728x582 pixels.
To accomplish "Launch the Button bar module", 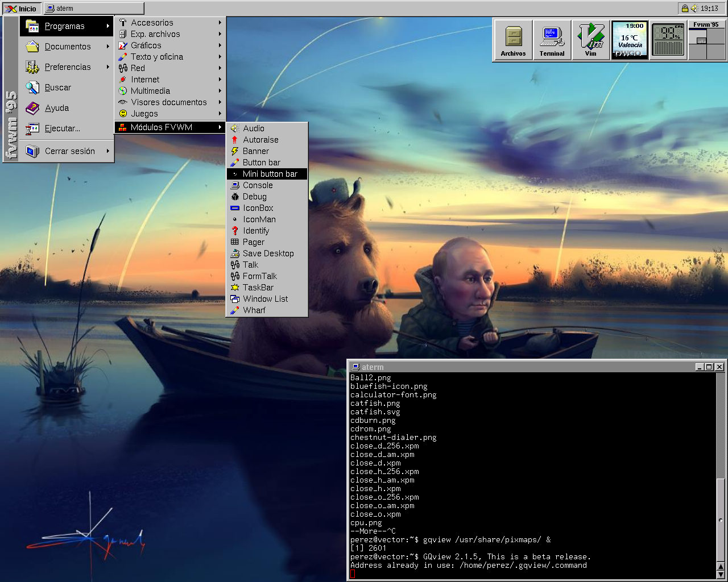I will (x=267, y=163).
